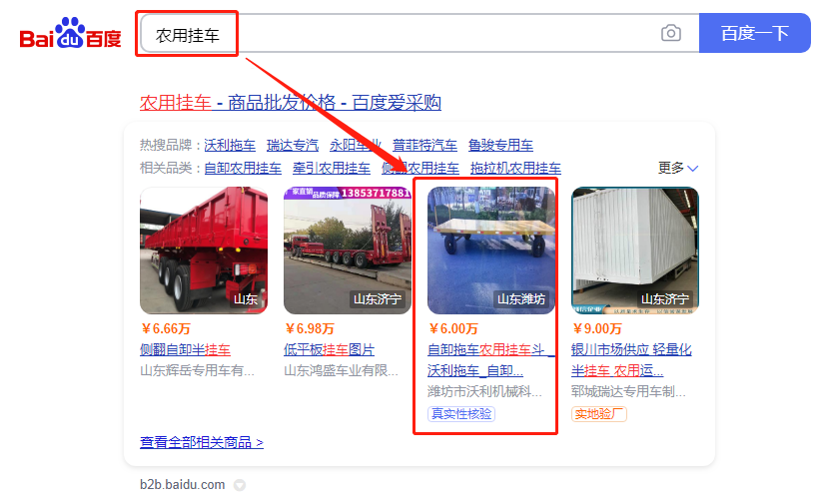Open the yellow flatbed cart thumbnail

491,251
